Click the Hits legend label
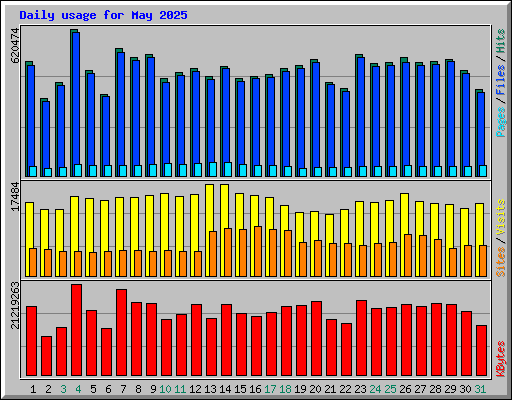 point(501,41)
